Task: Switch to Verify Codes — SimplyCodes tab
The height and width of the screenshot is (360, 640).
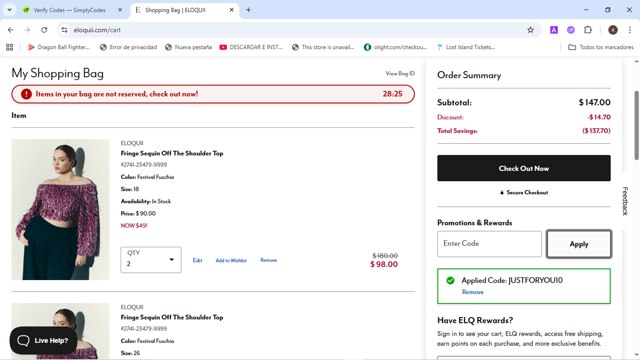Action: 69,10
